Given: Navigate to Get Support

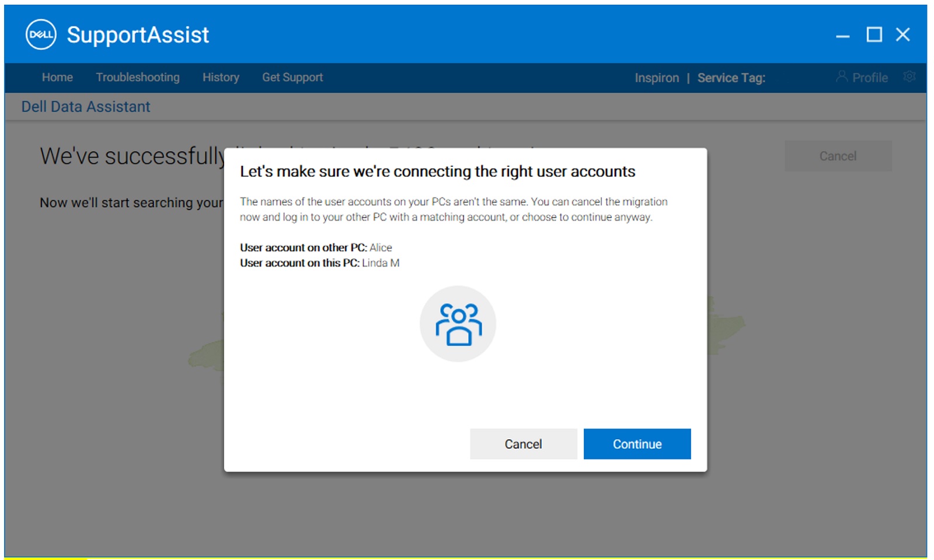Looking at the screenshot, I should point(292,77).
